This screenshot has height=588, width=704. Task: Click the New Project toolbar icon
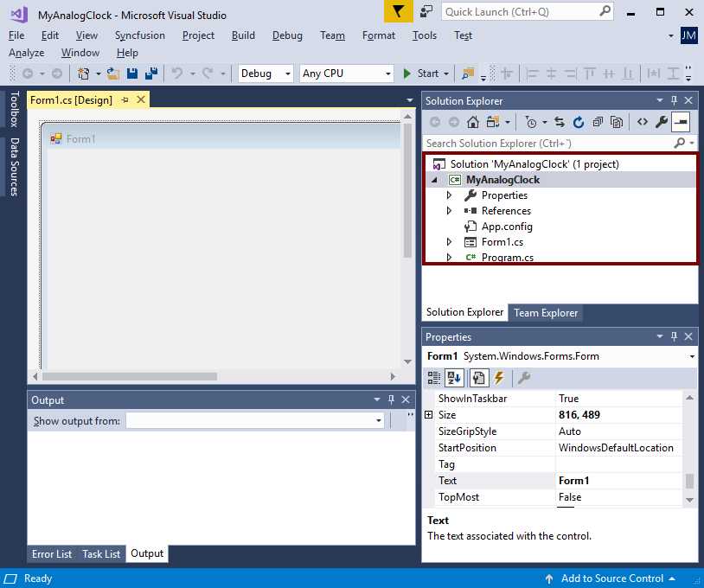(84, 73)
